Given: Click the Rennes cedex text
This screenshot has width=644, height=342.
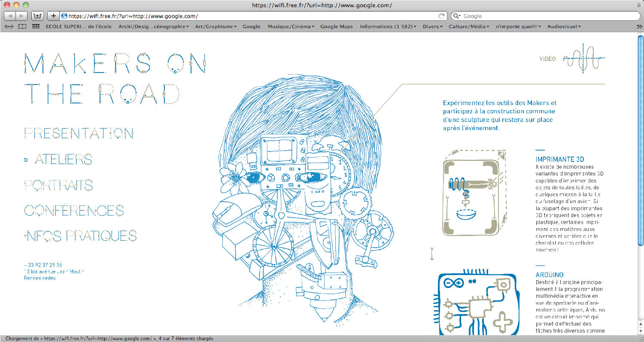Looking at the screenshot, I should click(39, 278).
